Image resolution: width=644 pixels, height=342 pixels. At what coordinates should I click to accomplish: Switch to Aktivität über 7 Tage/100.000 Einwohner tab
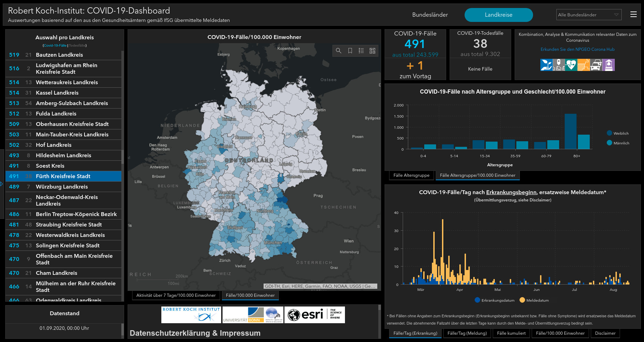click(x=176, y=295)
